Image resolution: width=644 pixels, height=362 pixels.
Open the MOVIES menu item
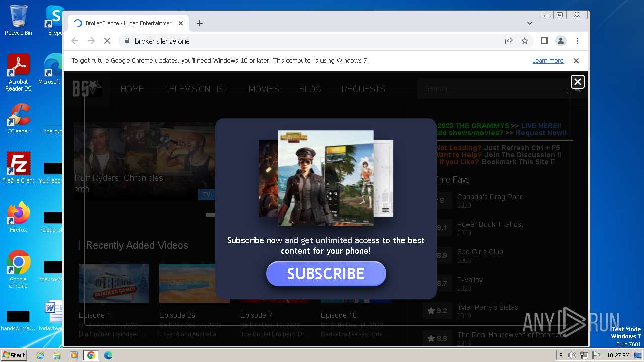264,89
